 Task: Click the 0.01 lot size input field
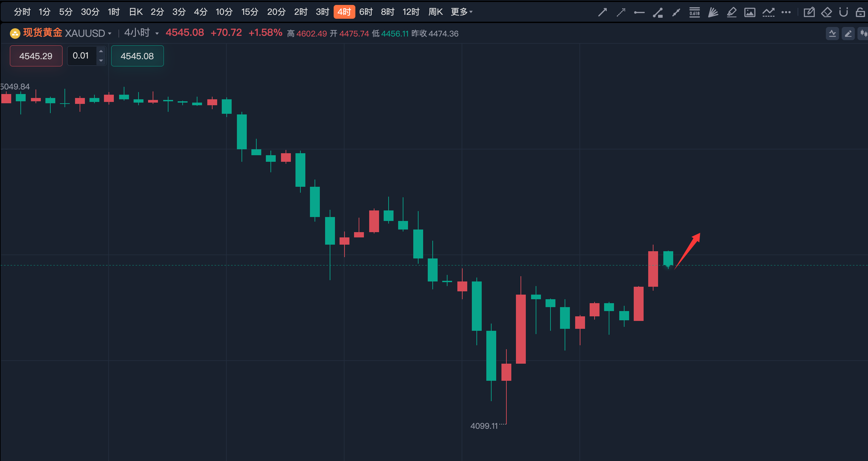[x=81, y=56]
